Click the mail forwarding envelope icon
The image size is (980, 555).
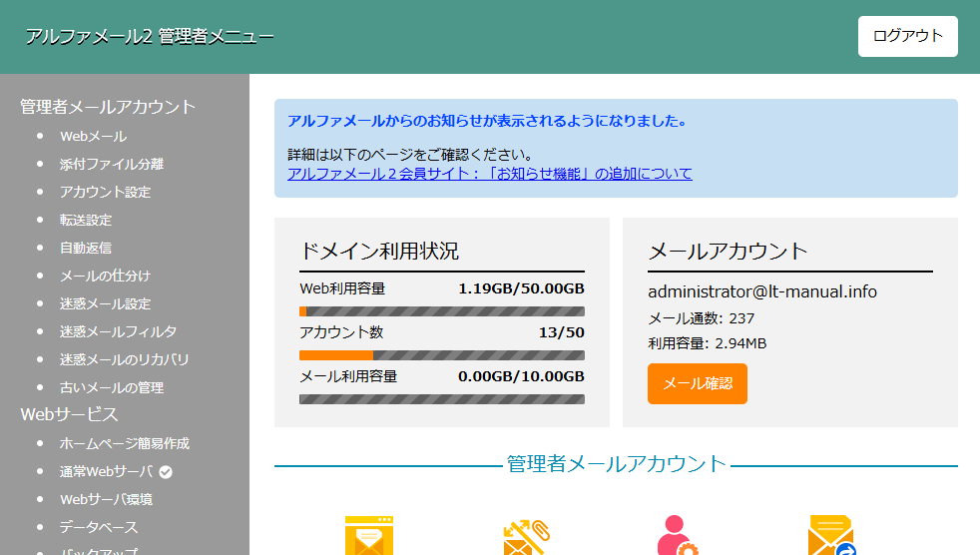coord(831,536)
